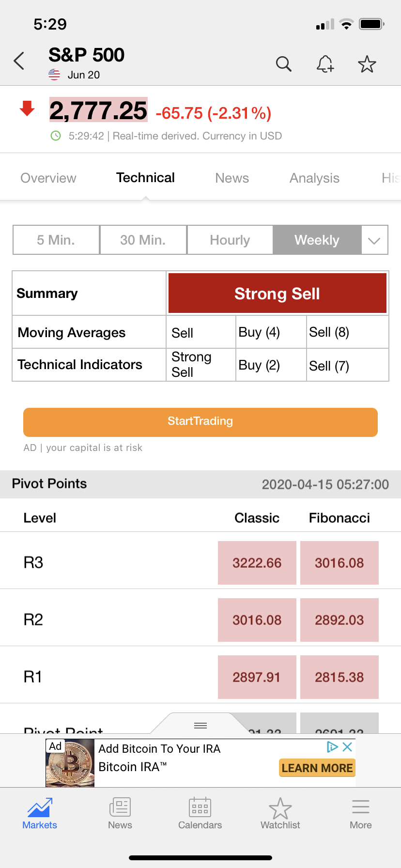
Task: Tap the back arrow icon
Action: pyautogui.click(x=19, y=61)
